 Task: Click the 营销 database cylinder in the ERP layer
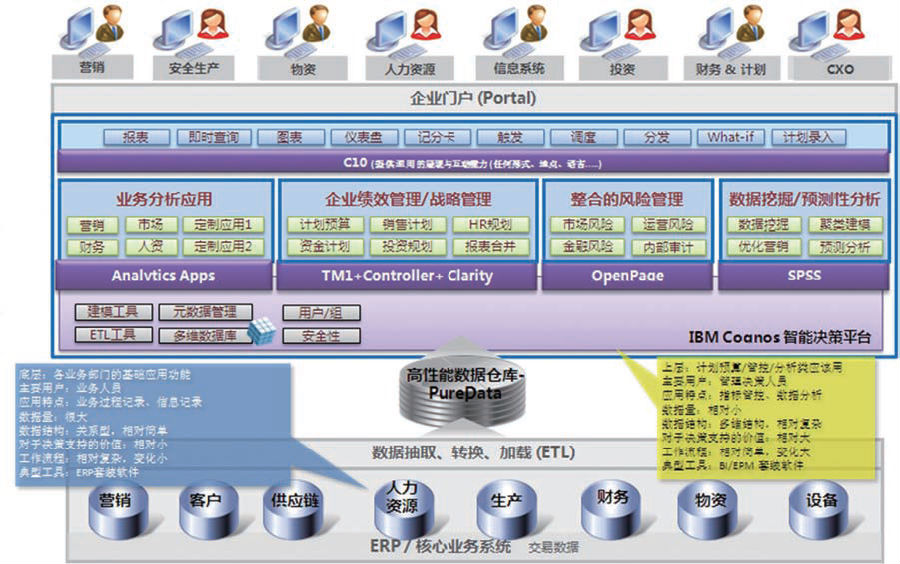click(x=118, y=509)
